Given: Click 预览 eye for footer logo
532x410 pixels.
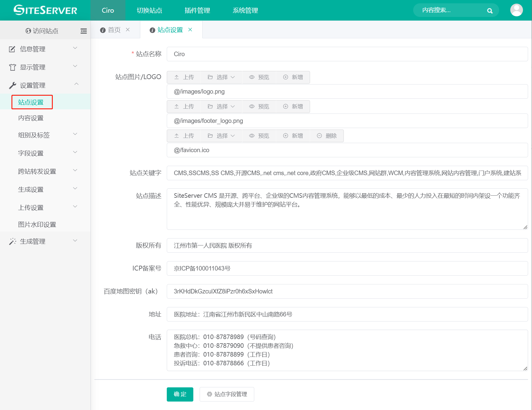Looking at the screenshot, I should [259, 107].
